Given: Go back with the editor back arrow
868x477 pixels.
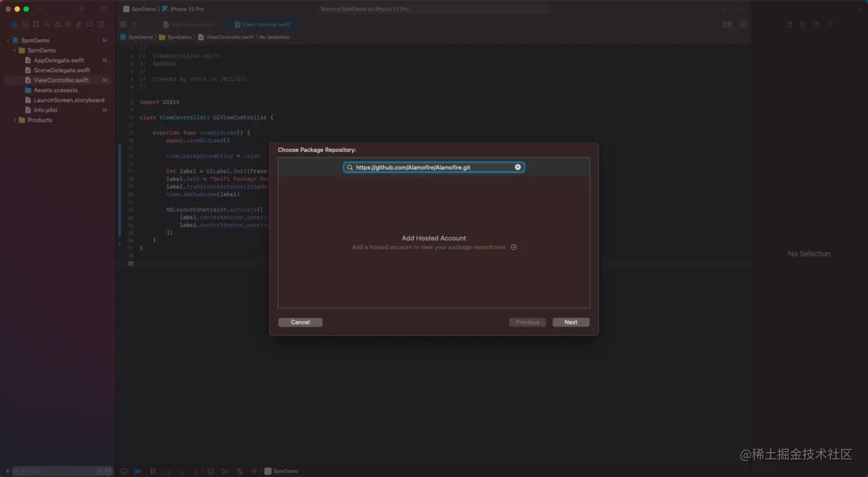Looking at the screenshot, I should 134,24.
